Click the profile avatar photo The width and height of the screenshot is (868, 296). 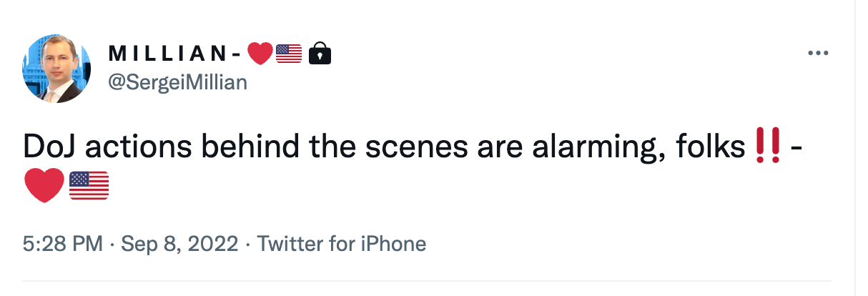[x=56, y=68]
